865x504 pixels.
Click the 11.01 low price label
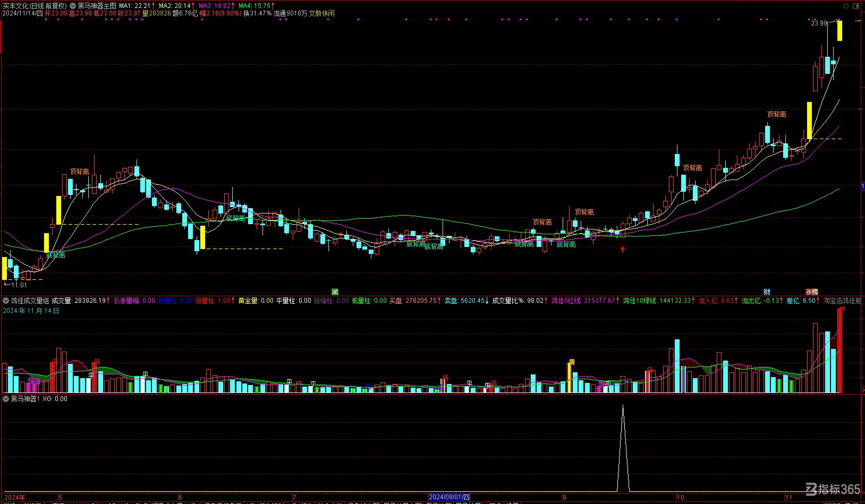pos(19,285)
